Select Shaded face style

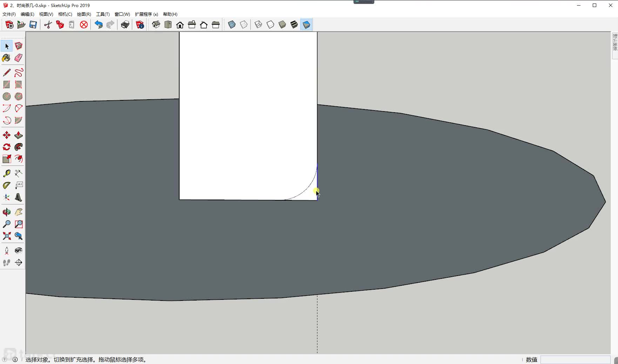[282, 25]
